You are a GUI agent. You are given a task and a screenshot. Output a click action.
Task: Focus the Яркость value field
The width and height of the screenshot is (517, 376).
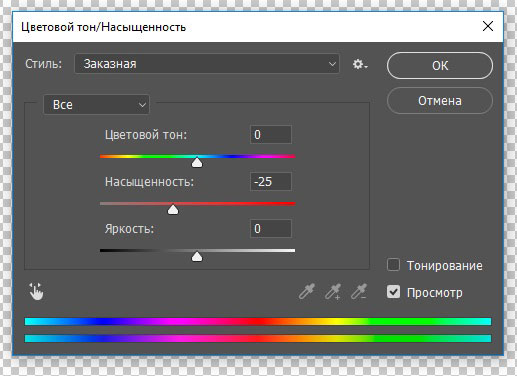point(271,229)
